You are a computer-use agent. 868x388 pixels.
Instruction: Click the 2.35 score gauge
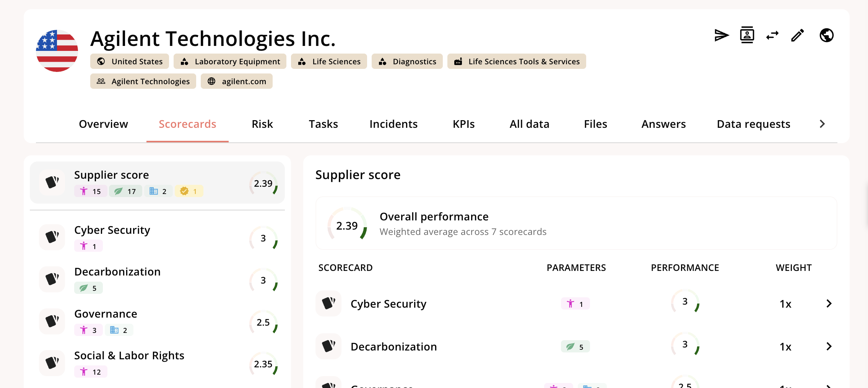click(263, 364)
